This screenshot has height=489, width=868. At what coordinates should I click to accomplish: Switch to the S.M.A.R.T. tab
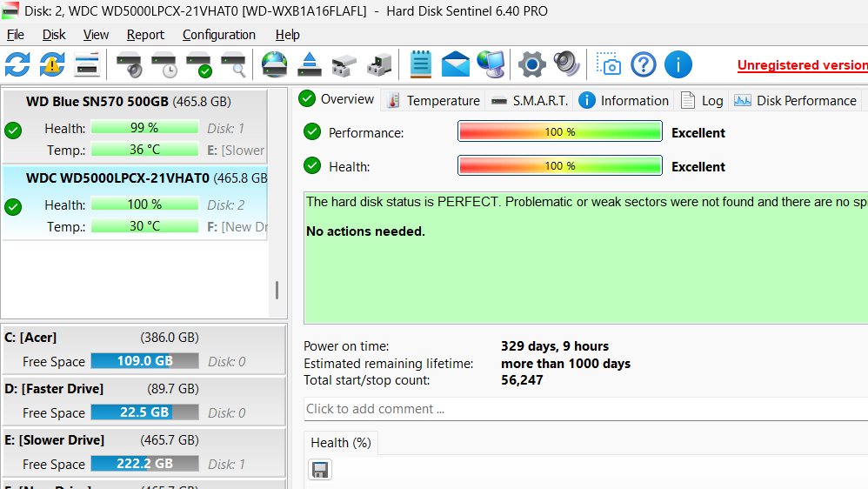(529, 101)
